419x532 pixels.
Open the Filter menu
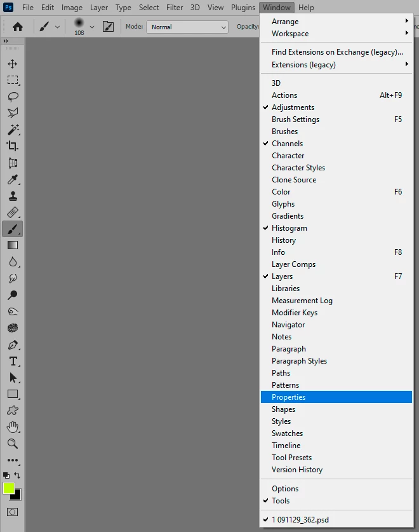pos(175,8)
